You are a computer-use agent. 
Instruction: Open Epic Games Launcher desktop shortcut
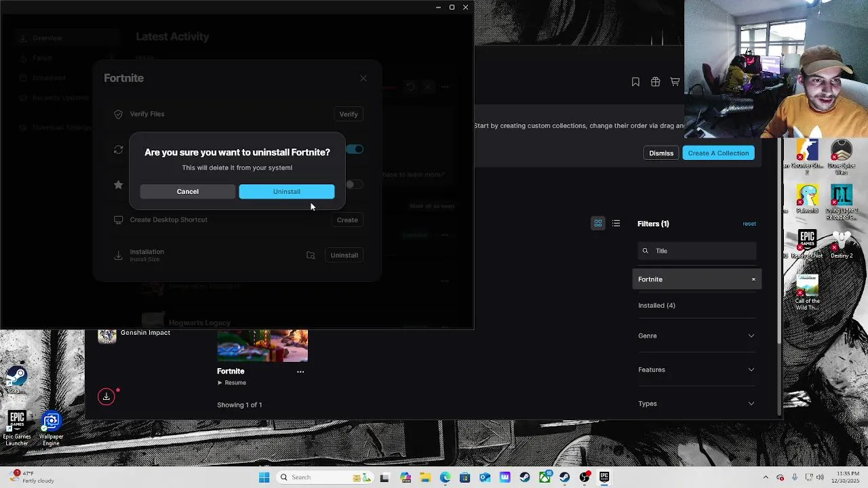pos(17,428)
